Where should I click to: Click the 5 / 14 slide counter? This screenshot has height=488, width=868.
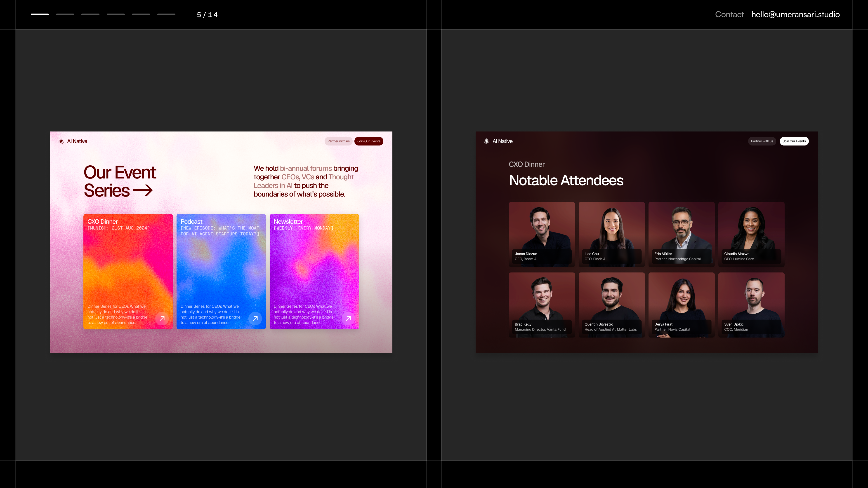[207, 15]
